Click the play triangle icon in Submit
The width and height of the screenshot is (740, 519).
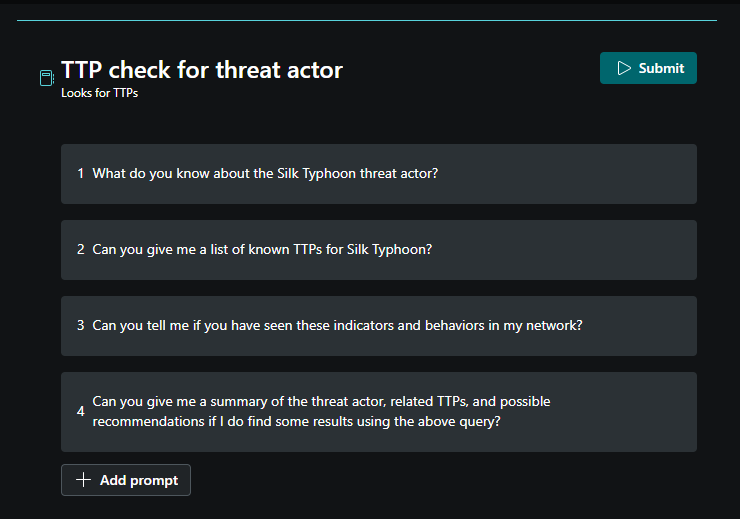point(624,68)
